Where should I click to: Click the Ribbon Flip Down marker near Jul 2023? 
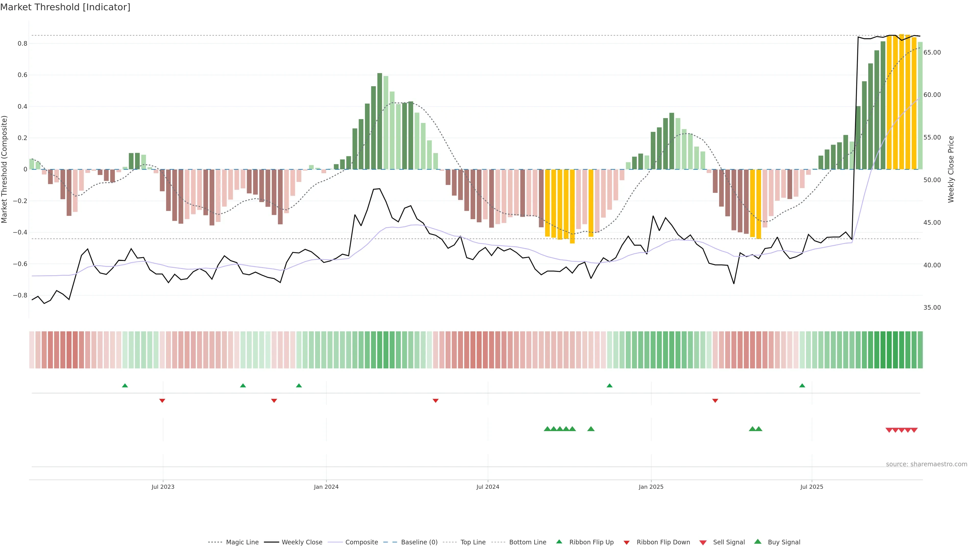(162, 401)
